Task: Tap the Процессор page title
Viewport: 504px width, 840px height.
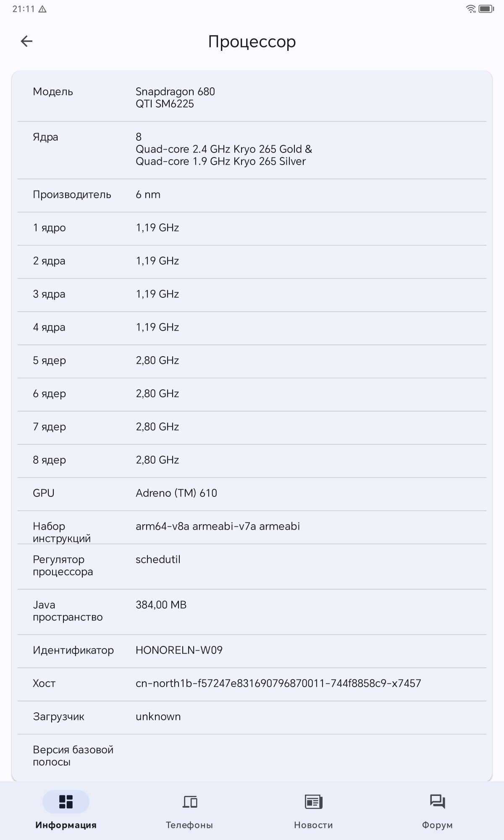Action: click(x=252, y=42)
